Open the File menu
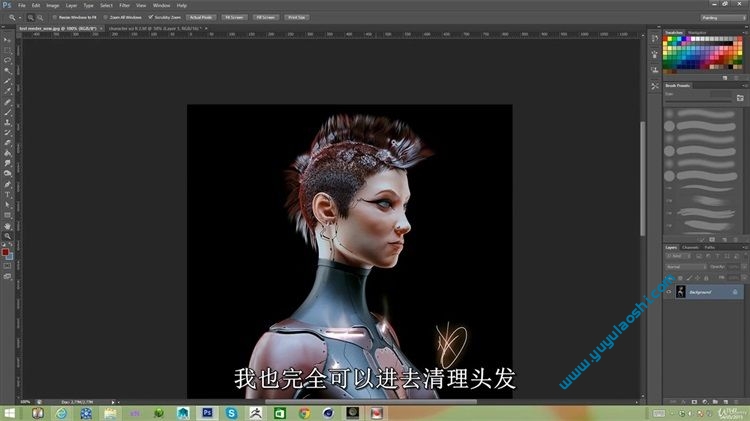750x421 pixels. pos(22,6)
